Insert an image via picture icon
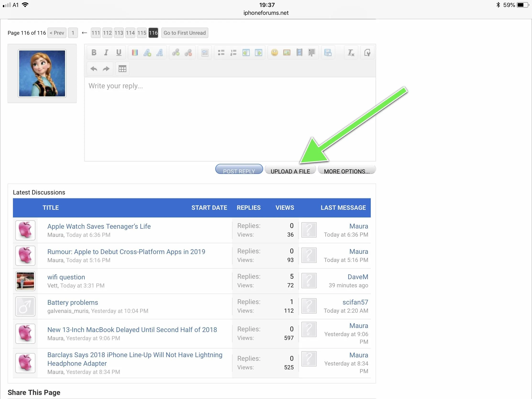 (287, 52)
